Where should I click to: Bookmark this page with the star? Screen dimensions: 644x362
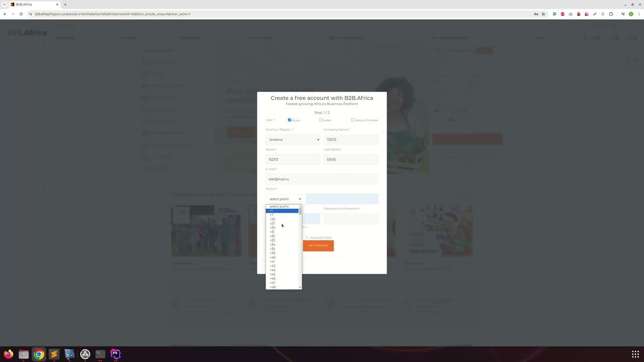point(543,14)
